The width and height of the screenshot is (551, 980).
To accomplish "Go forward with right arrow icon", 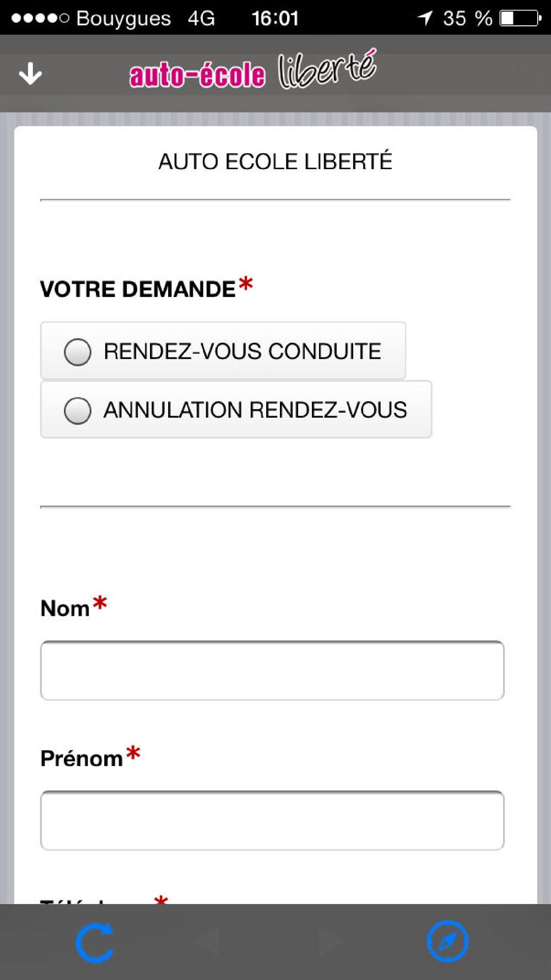I will [x=331, y=941].
